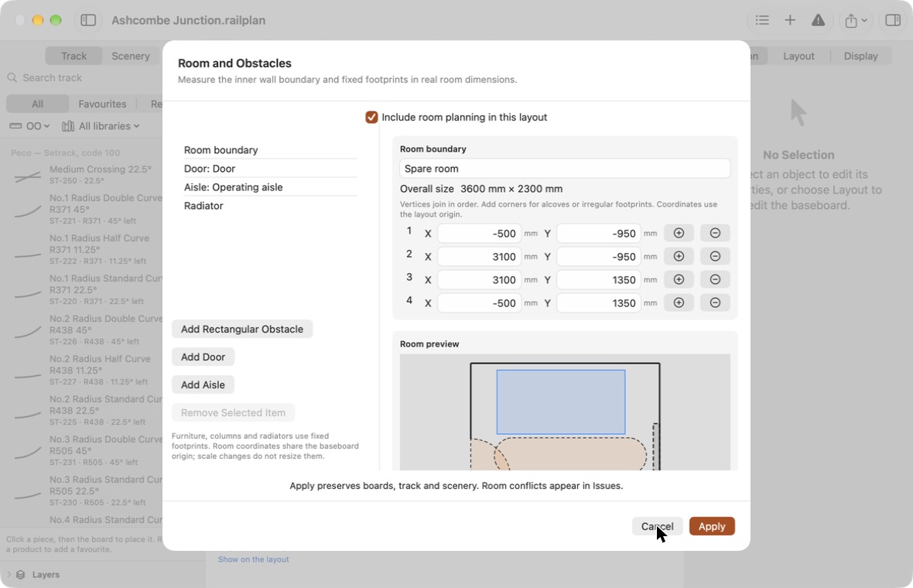Viewport: 913px width, 588px height.
Task: Click the blue baseboard in Room preview
Action: point(561,402)
